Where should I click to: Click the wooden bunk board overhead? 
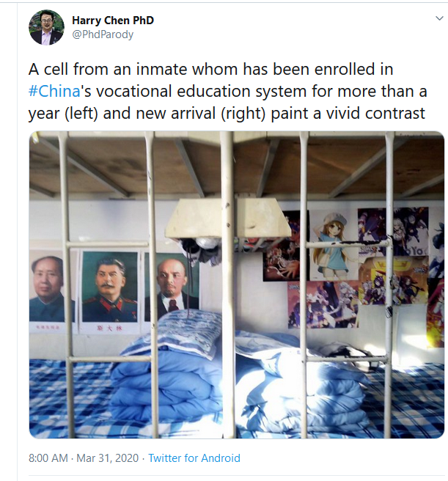tap(237, 164)
